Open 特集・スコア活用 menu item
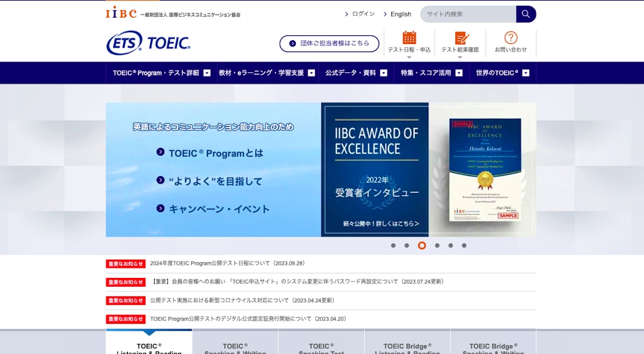Image resolution: width=644 pixels, height=354 pixels. 431,73
